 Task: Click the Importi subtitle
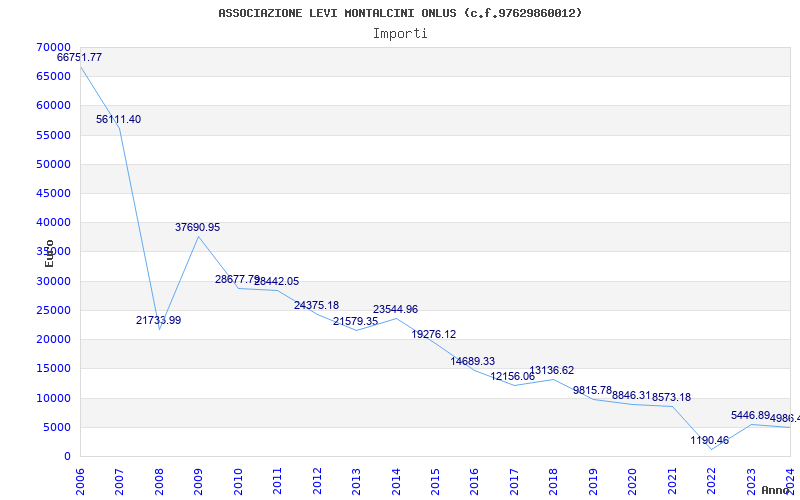pyautogui.click(x=400, y=34)
